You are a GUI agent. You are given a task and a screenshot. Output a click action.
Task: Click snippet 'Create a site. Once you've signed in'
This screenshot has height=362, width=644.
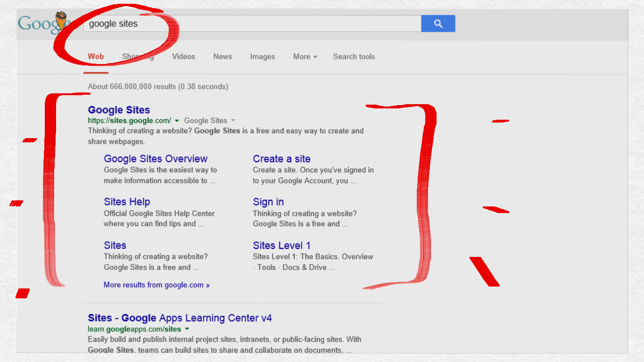(313, 170)
